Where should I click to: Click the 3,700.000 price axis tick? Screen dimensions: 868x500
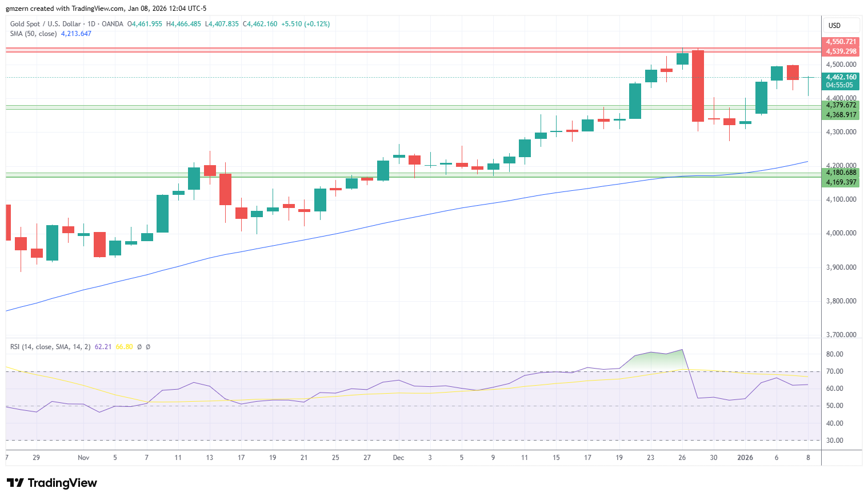click(841, 335)
